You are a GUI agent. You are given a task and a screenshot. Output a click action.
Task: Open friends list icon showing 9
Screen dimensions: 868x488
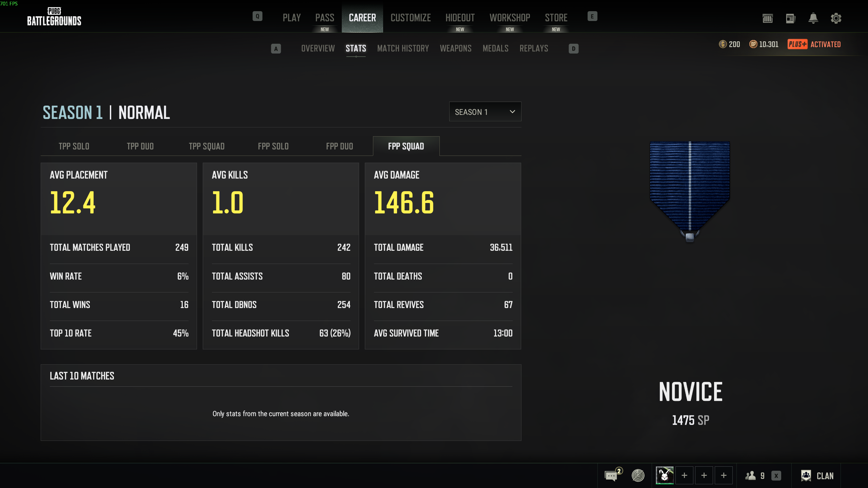[x=750, y=475]
